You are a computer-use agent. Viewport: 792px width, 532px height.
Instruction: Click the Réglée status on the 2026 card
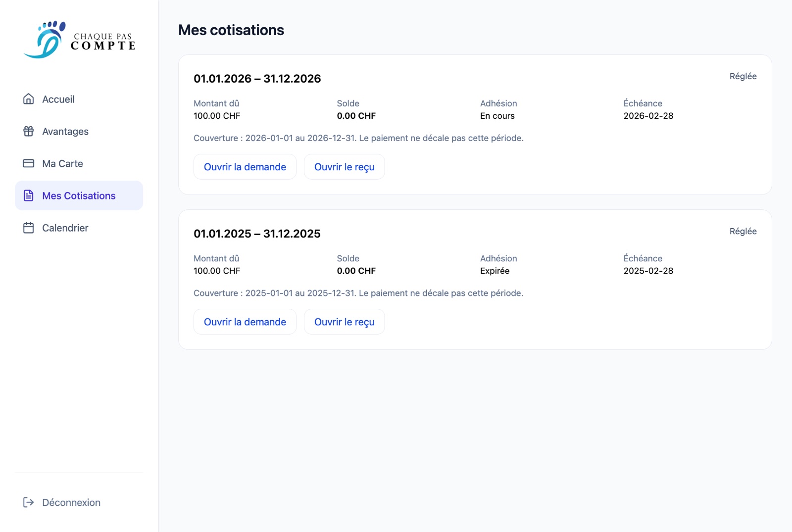(743, 76)
